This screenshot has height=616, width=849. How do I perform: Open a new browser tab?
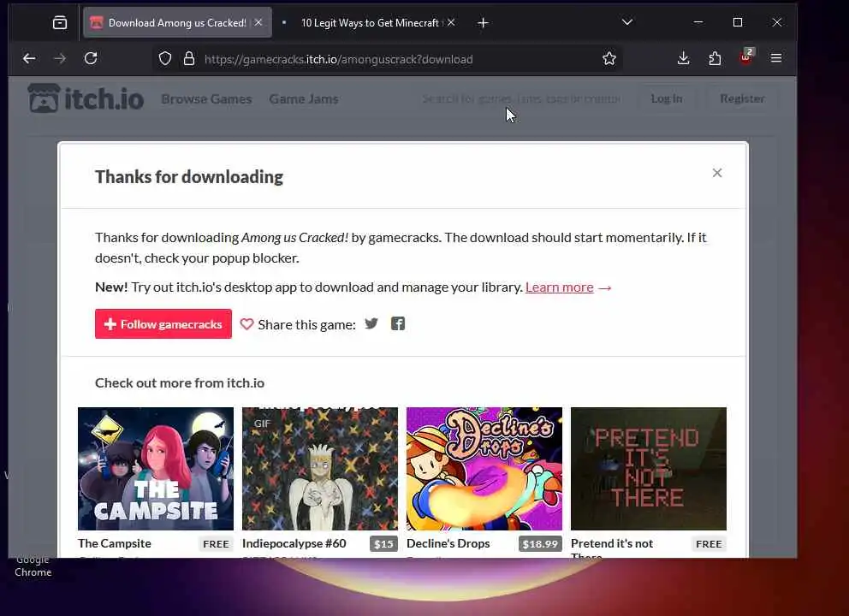pyautogui.click(x=483, y=23)
